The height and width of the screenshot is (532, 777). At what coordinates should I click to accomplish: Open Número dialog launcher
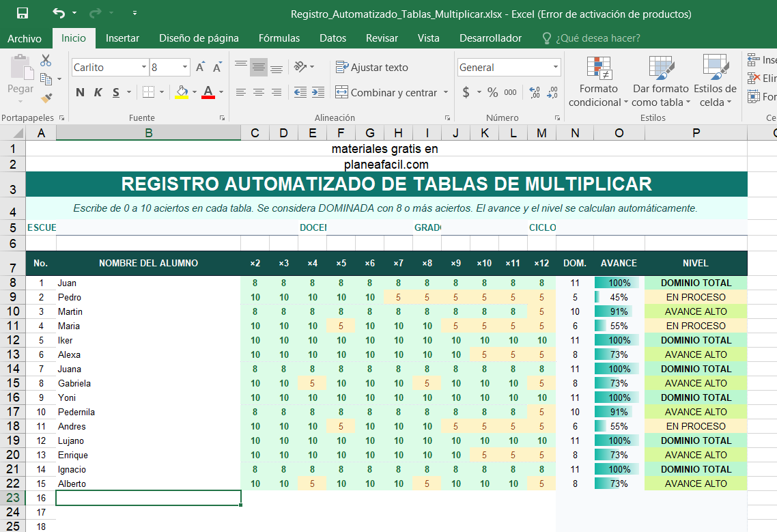point(557,118)
